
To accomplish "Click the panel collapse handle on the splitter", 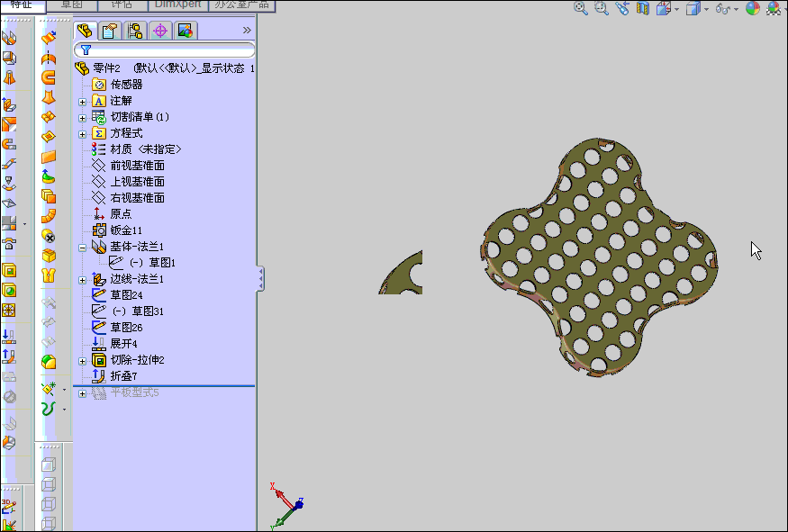I will pyautogui.click(x=260, y=279).
